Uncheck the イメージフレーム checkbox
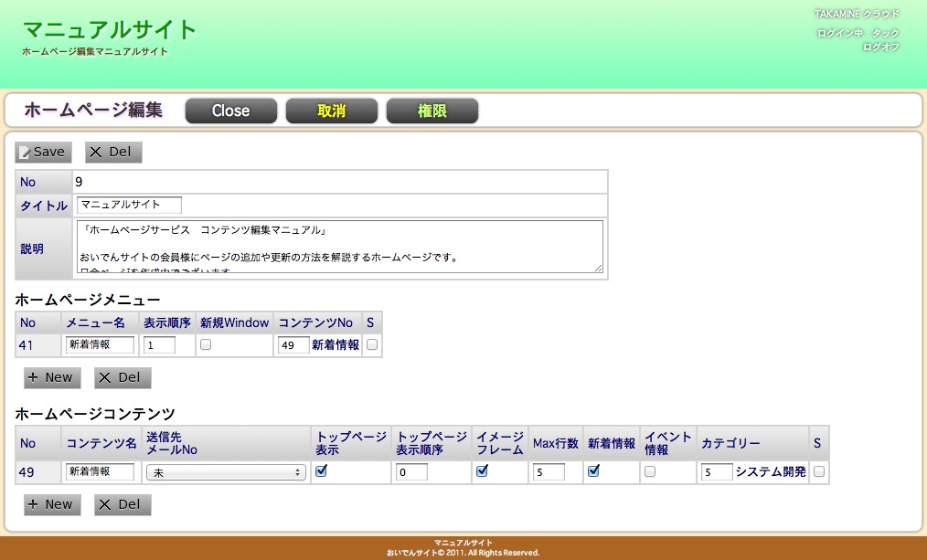The height and width of the screenshot is (560, 927). click(x=483, y=470)
